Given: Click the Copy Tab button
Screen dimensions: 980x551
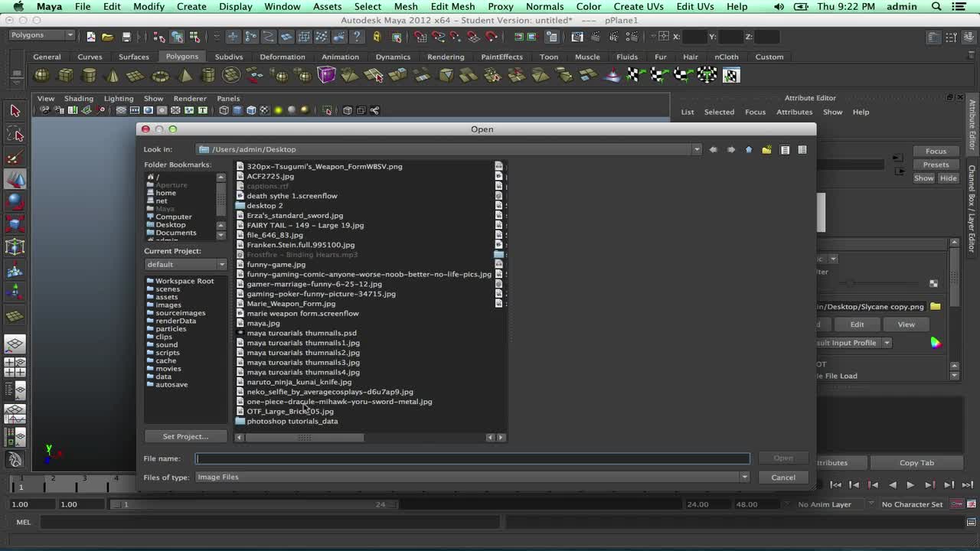Looking at the screenshot, I should pyautogui.click(x=916, y=462).
